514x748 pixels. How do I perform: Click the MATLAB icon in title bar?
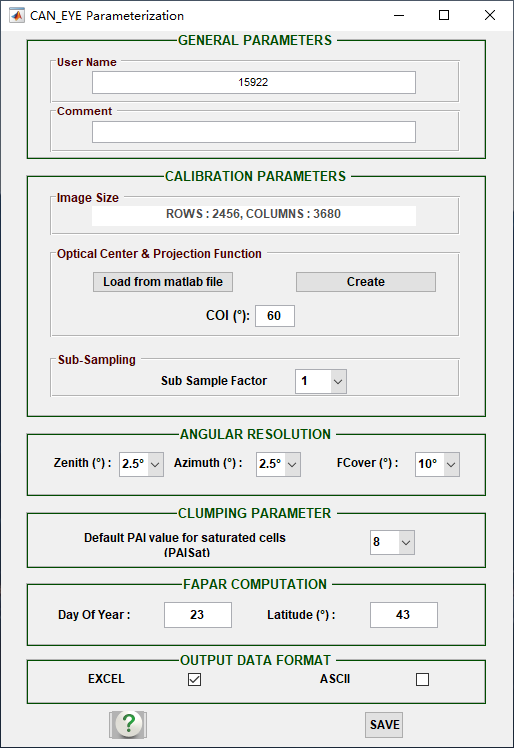coord(17,15)
